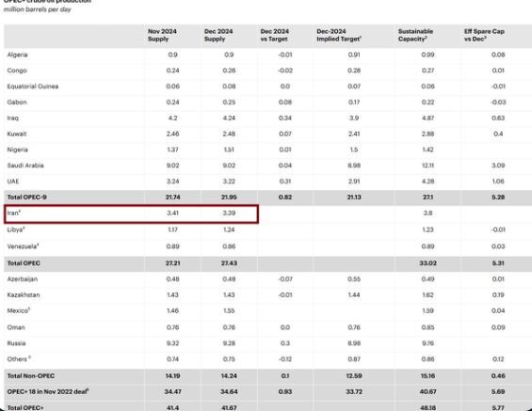Select the Azerbaijan row label
The image size is (532, 411).
click(x=23, y=278)
